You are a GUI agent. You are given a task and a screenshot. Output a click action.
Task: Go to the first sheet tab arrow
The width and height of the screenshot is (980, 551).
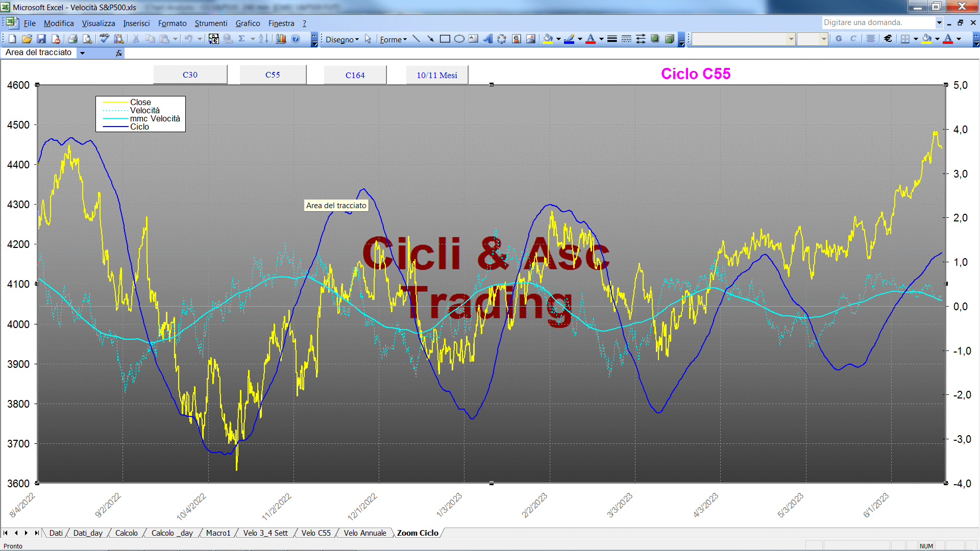6,533
